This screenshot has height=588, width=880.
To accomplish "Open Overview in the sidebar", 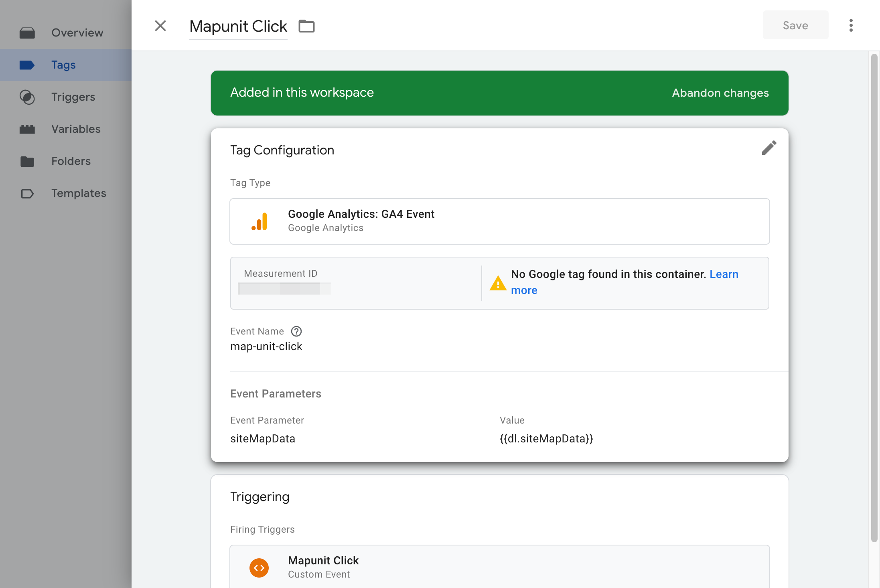I will 66,32.
